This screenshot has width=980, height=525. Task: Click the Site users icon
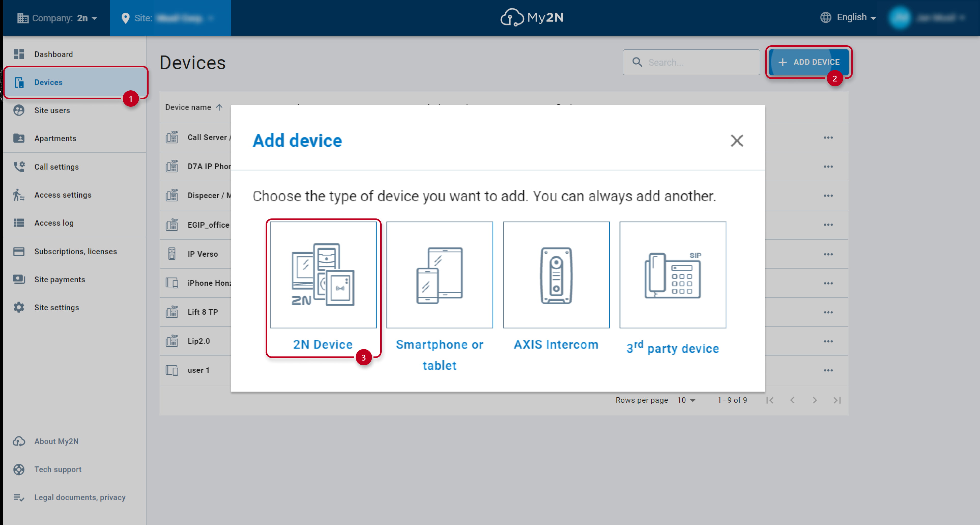19,110
